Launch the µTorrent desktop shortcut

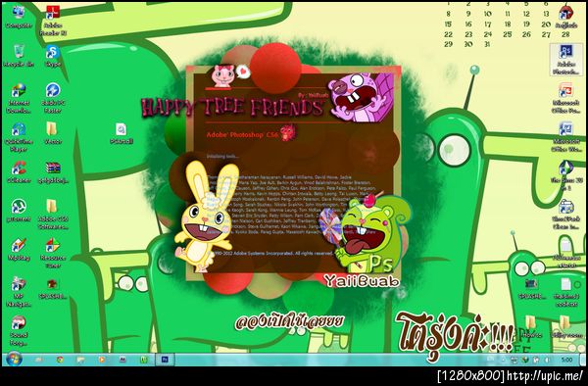[x=19, y=212]
